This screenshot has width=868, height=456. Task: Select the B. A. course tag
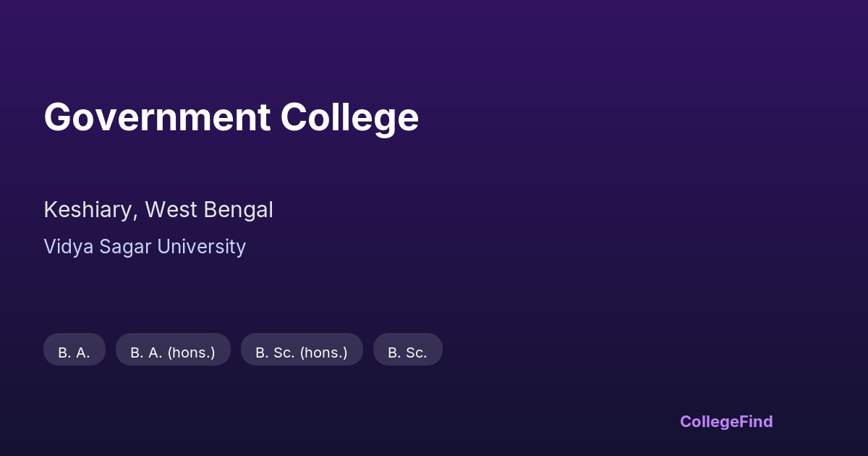[75, 352]
